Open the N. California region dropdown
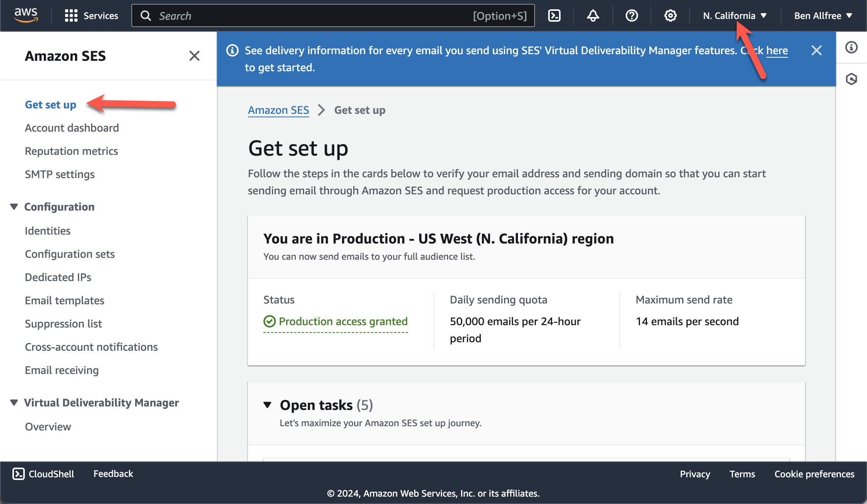The width and height of the screenshot is (867, 504). click(x=735, y=15)
